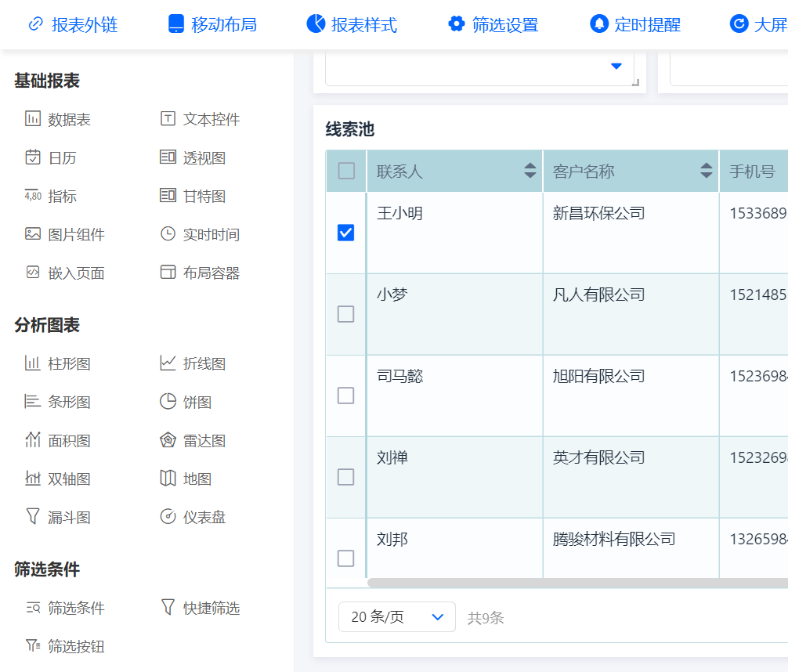Select the 雷达图 radar chart icon
Screen dimensions: 788x672
pos(168,440)
